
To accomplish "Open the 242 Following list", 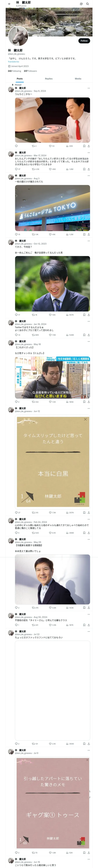I will (15, 71).
